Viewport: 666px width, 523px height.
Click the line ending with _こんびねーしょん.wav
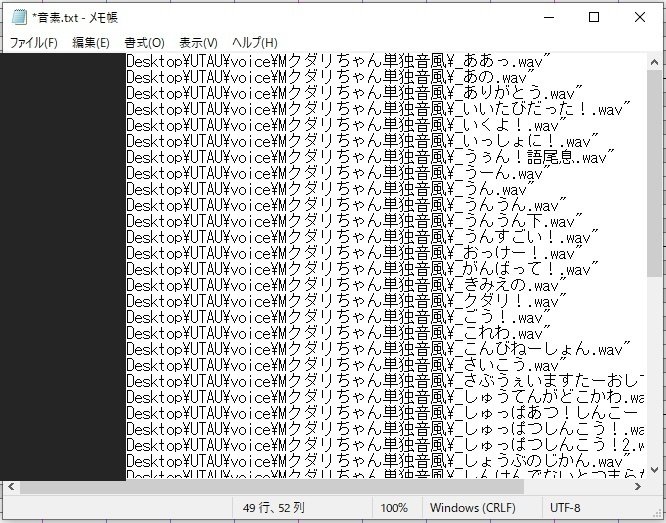click(x=378, y=349)
